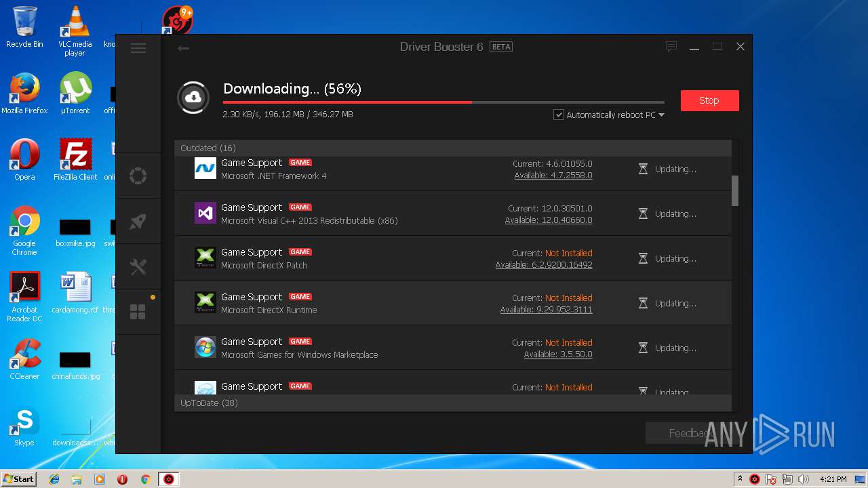Open the Skype desktop shortcut
Image resolution: width=868 pixels, height=488 pixels.
[x=24, y=426]
